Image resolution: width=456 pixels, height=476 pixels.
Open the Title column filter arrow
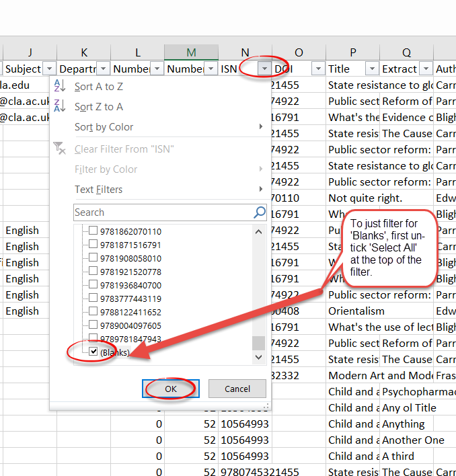pos(372,69)
